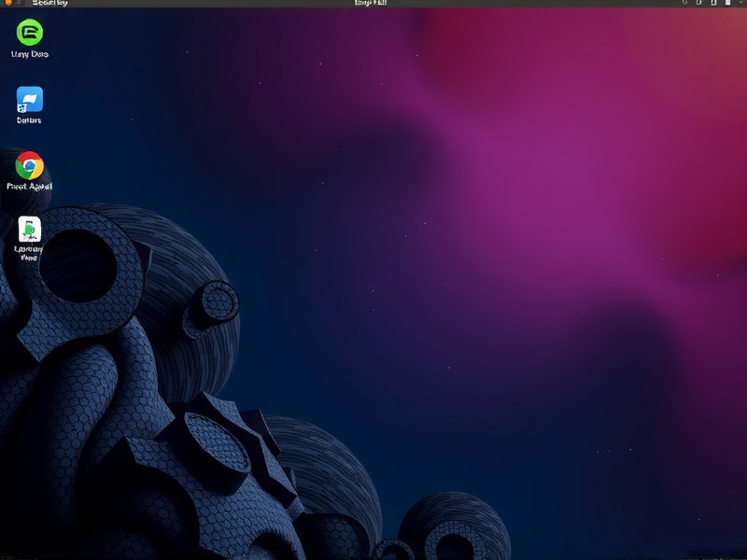This screenshot has width=747, height=560.
Task: Select the text label beneath the Chrome icon
Action: click(30, 187)
